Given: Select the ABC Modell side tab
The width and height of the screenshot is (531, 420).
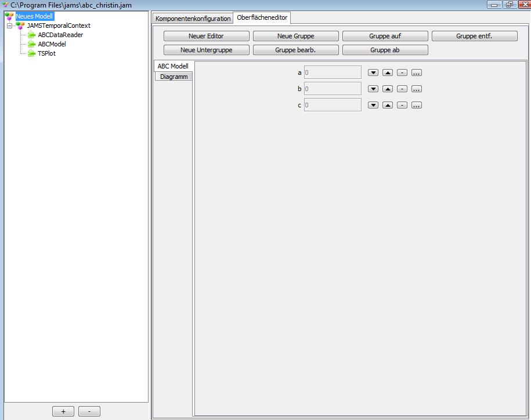Looking at the screenshot, I should point(173,66).
